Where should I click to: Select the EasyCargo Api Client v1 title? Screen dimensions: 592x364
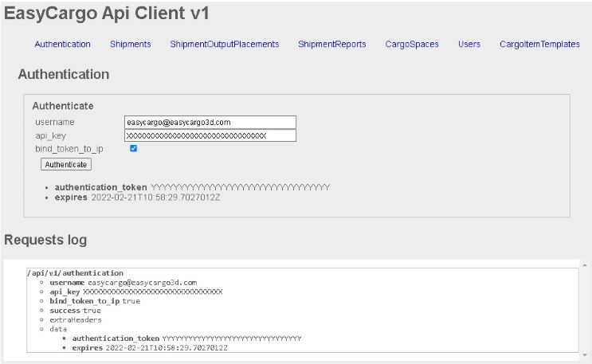[x=107, y=14]
